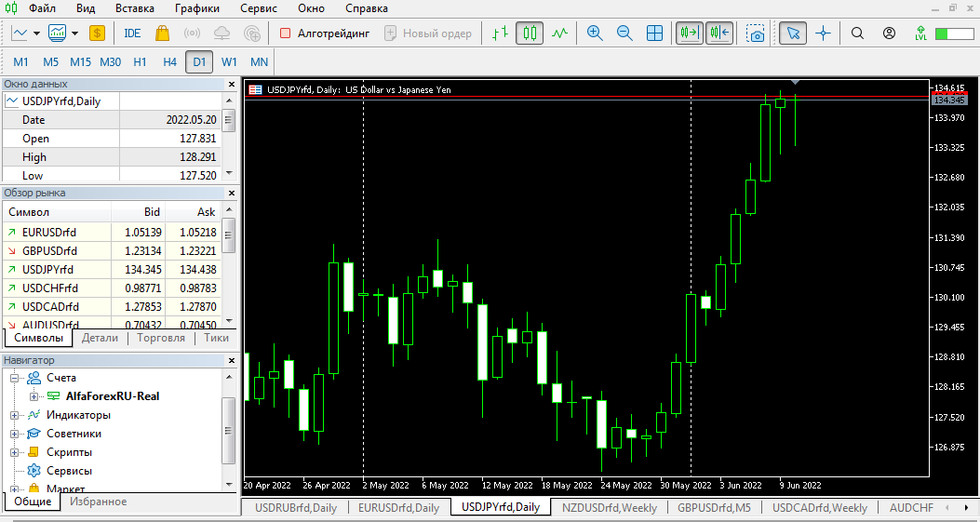Screen dimensions: 980x522
Task: Open the dropdown arrow beside the profiles icon
Action: (x=75, y=33)
